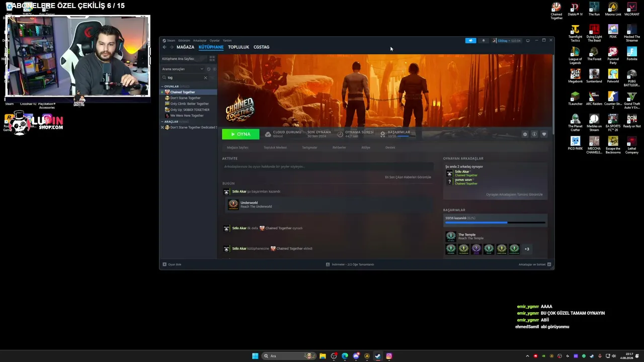Expand the +3 more achievements

pyautogui.click(x=527, y=249)
